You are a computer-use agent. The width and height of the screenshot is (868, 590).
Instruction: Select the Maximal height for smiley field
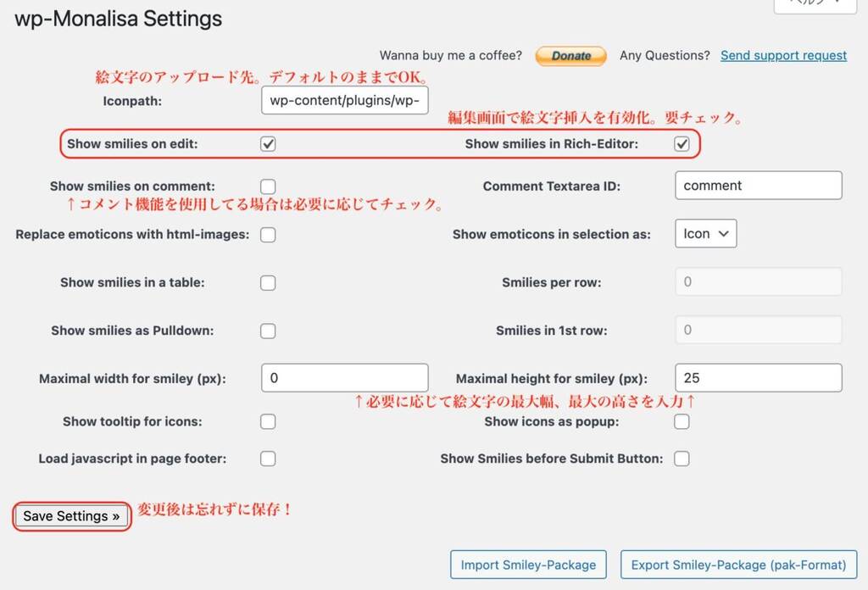click(x=759, y=378)
